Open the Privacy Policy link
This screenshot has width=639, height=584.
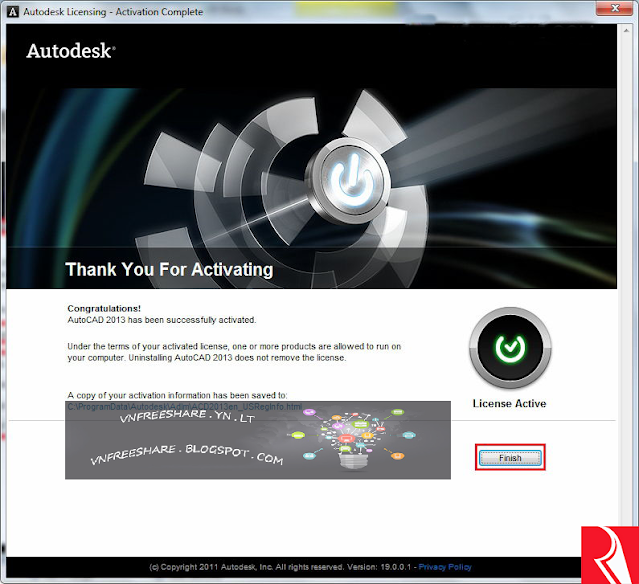445,566
